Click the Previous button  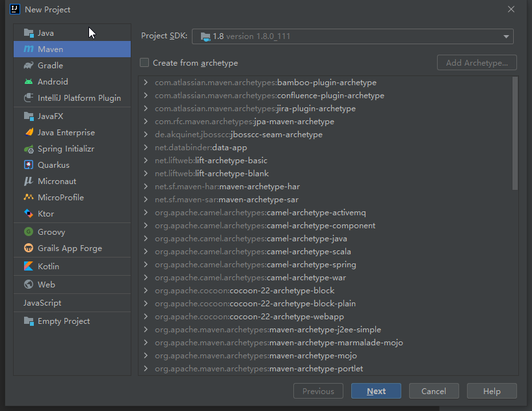[318, 391]
